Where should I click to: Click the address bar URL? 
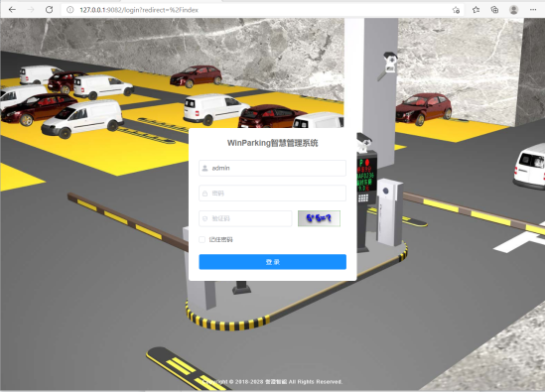(x=139, y=10)
